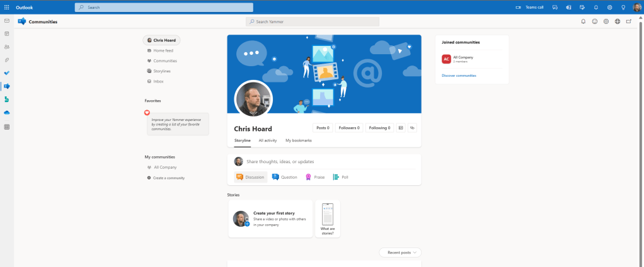Select the Question post type
The width and height of the screenshot is (644, 267).
pos(285,177)
